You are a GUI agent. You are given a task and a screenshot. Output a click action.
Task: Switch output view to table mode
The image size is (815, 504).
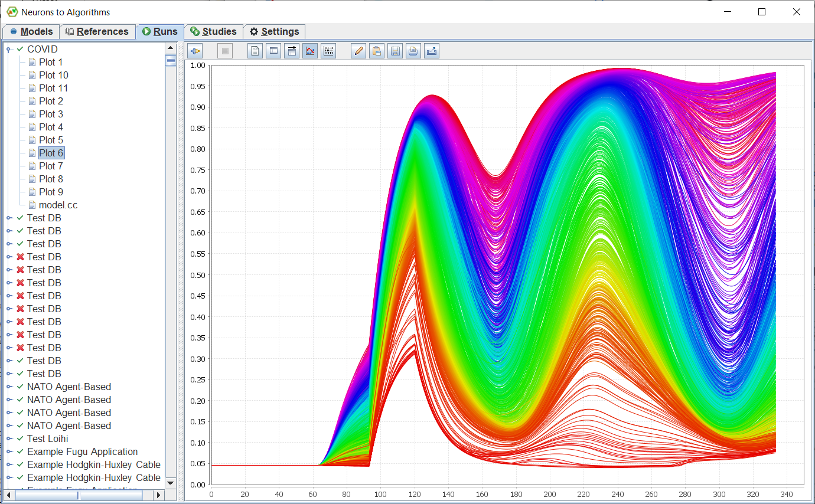click(273, 51)
